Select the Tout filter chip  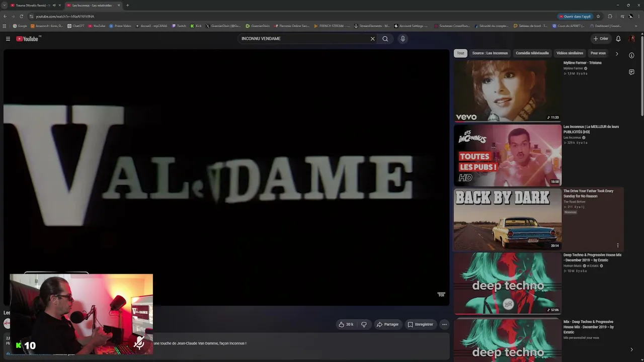click(x=460, y=53)
